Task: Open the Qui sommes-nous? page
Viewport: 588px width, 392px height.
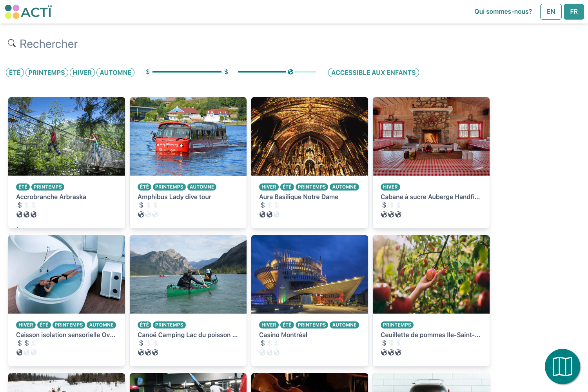Action: tap(503, 11)
